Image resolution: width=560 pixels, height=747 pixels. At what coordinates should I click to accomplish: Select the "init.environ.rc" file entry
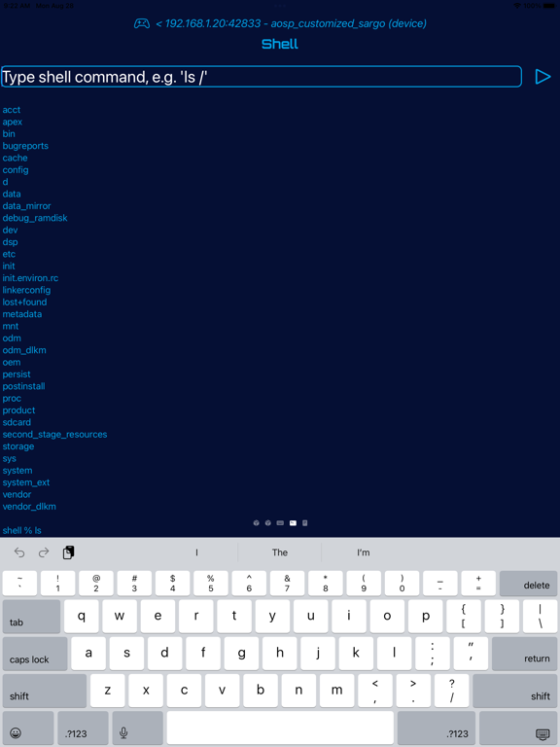30,278
